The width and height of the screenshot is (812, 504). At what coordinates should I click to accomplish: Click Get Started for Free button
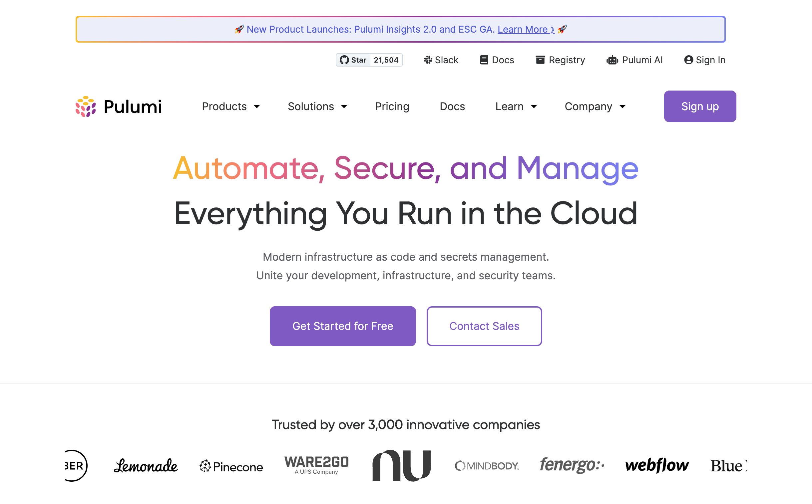pos(343,326)
